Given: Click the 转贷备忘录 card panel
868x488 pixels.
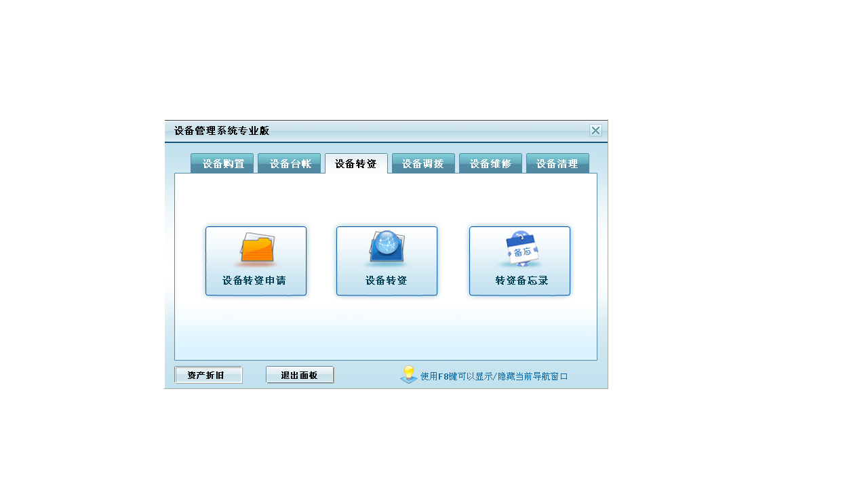Looking at the screenshot, I should (519, 261).
